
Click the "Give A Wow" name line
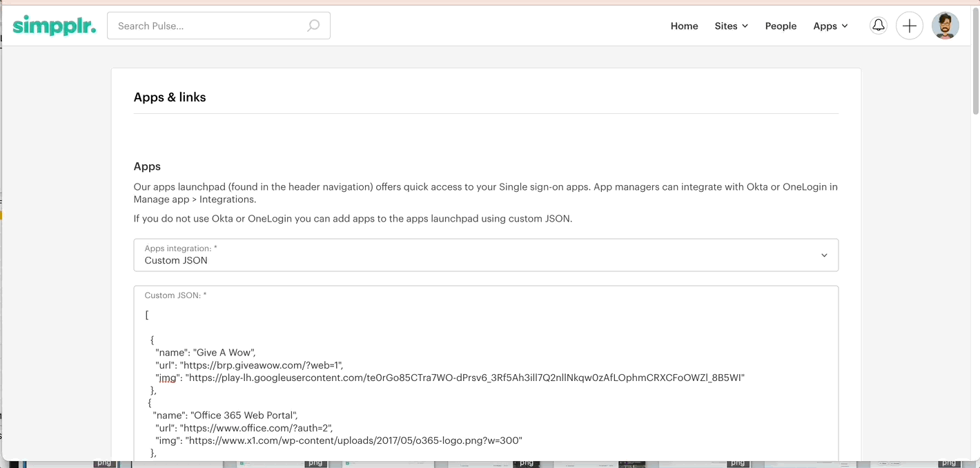206,352
